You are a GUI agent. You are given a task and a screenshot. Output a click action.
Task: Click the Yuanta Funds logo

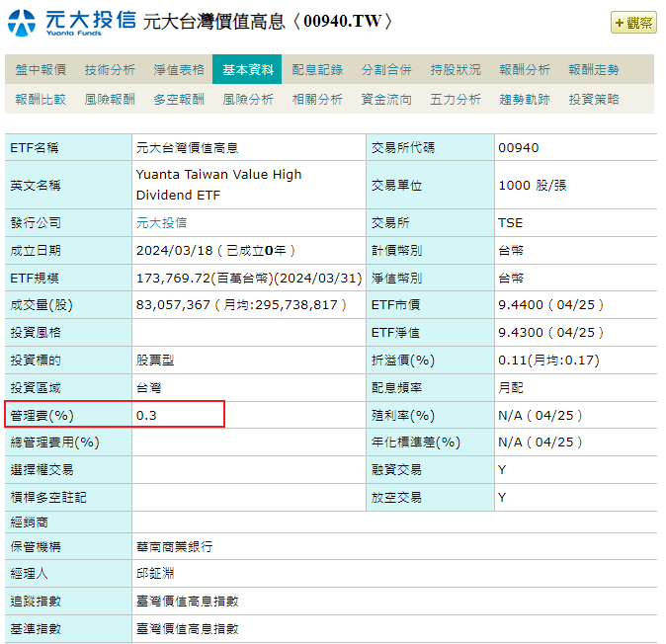tap(71, 23)
